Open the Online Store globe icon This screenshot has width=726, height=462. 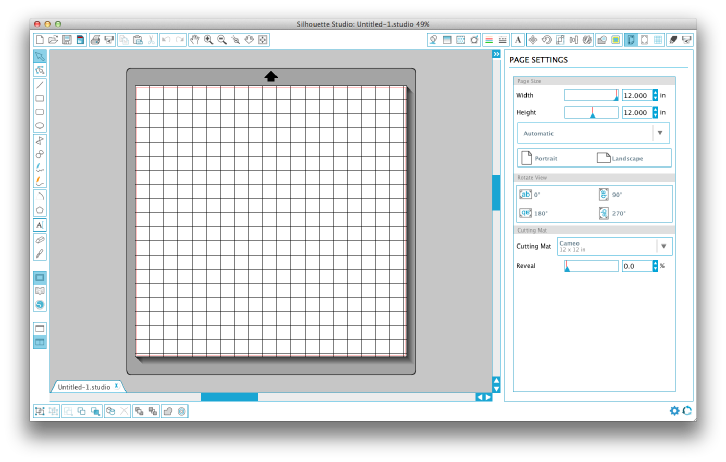[x=40, y=305]
